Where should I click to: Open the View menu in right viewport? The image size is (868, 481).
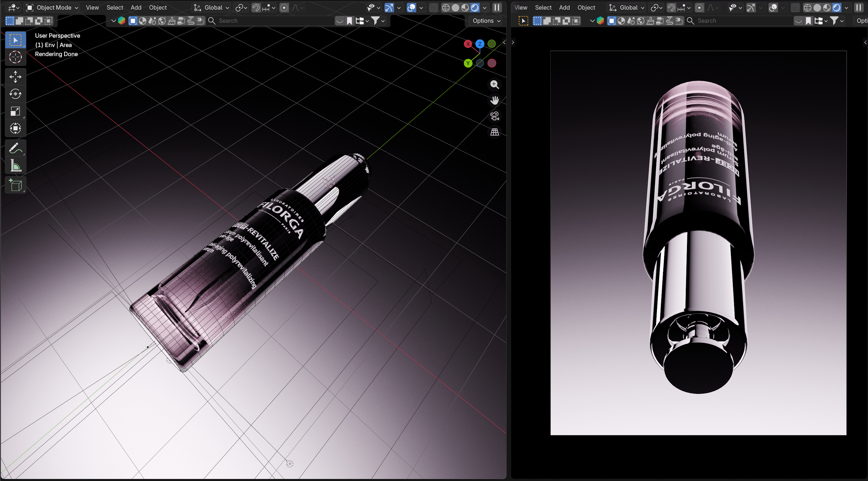pyautogui.click(x=521, y=7)
